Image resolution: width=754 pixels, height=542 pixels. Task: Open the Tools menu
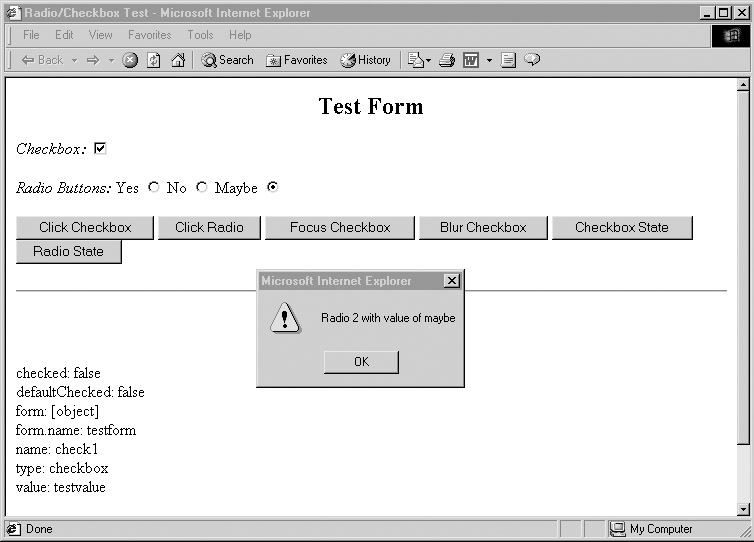tap(200, 35)
